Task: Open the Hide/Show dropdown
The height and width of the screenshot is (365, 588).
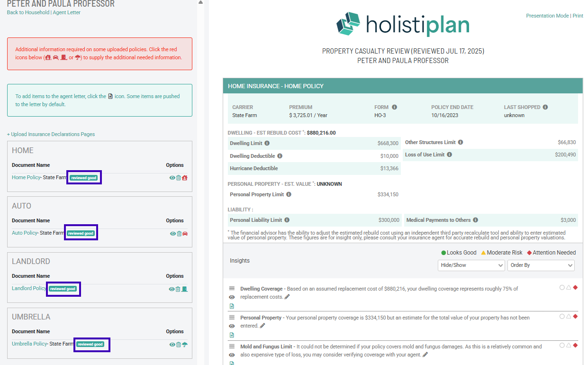Action: pyautogui.click(x=471, y=265)
